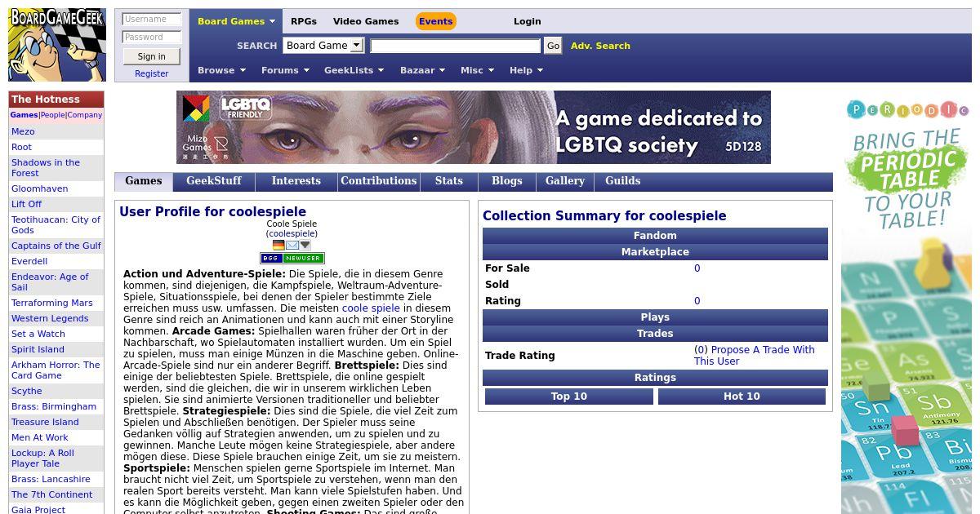
Task: Open the Register link
Action: [151, 73]
